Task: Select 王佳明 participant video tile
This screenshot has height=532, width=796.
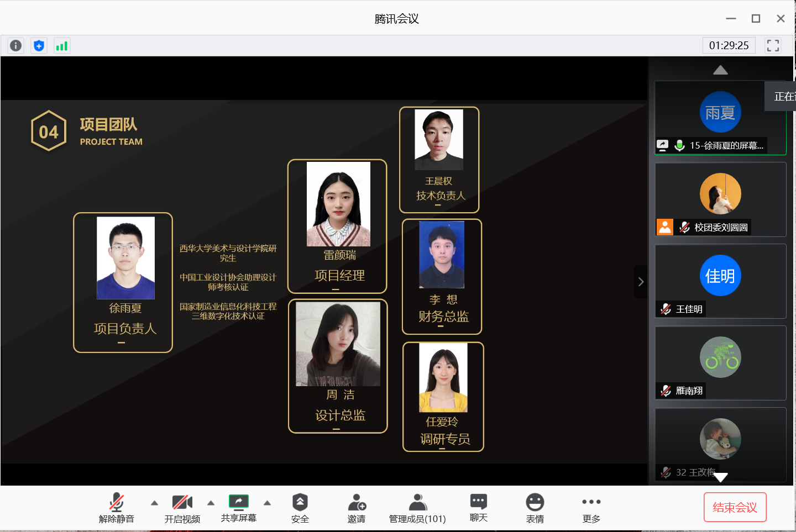Action: (720, 281)
